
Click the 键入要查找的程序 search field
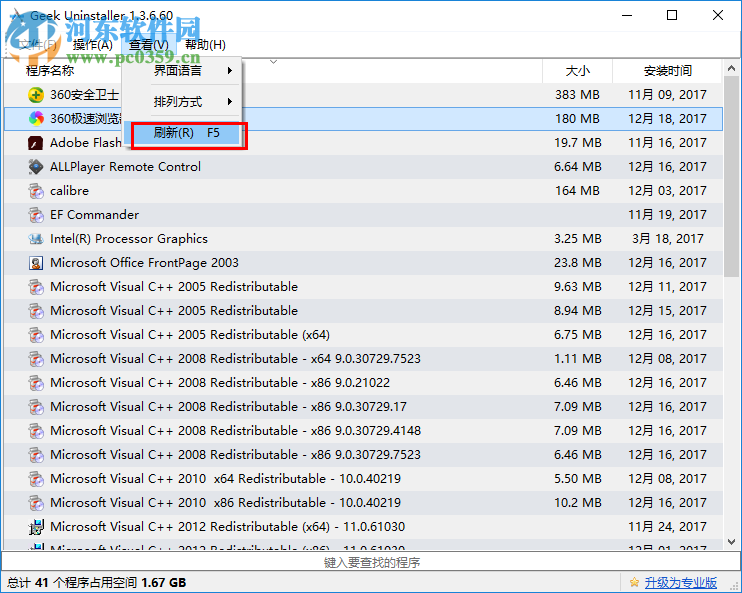pos(371,562)
